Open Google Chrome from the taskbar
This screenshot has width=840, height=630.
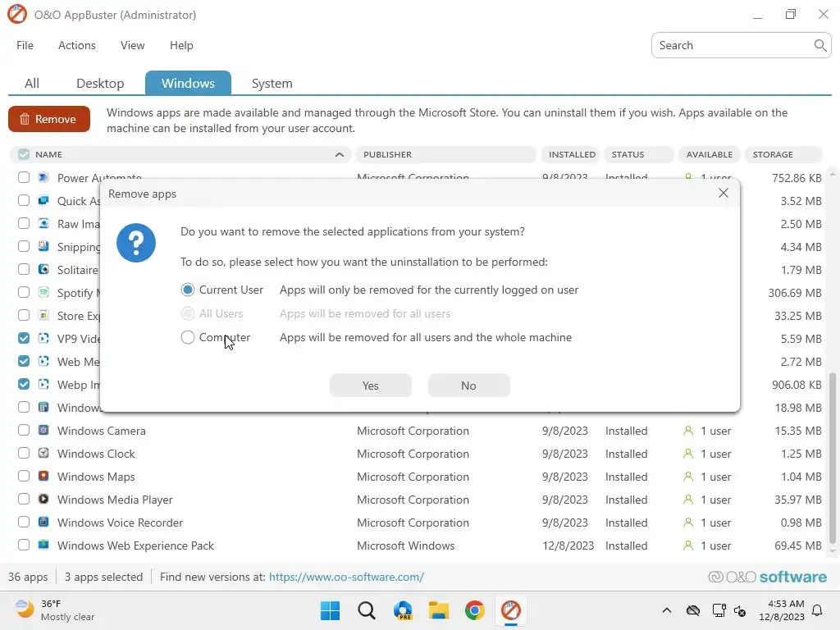[x=475, y=610]
